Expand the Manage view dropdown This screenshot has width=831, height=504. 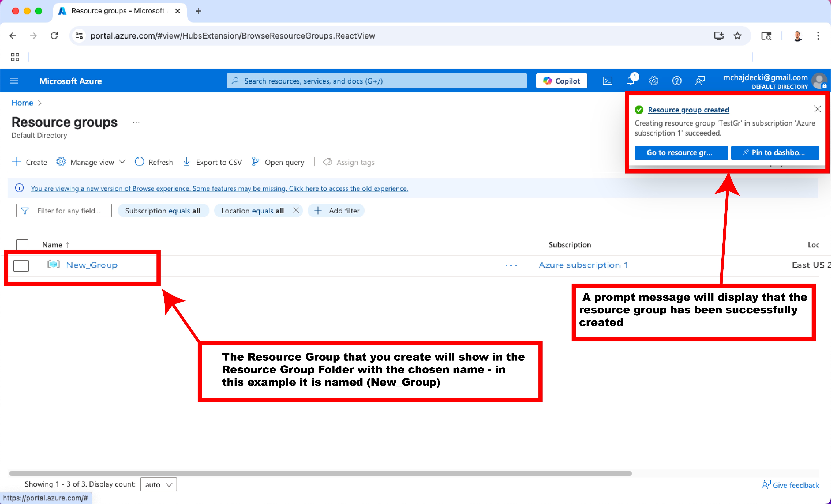click(x=91, y=162)
